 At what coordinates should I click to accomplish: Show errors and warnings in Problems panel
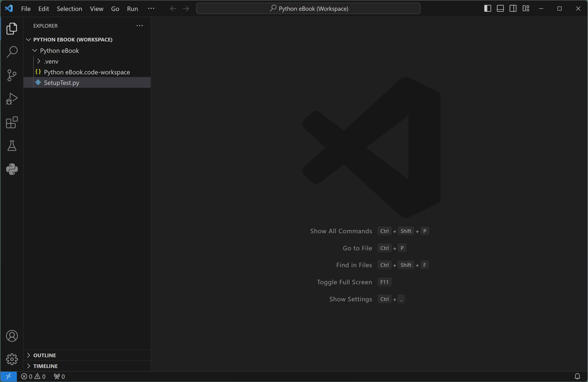point(33,376)
